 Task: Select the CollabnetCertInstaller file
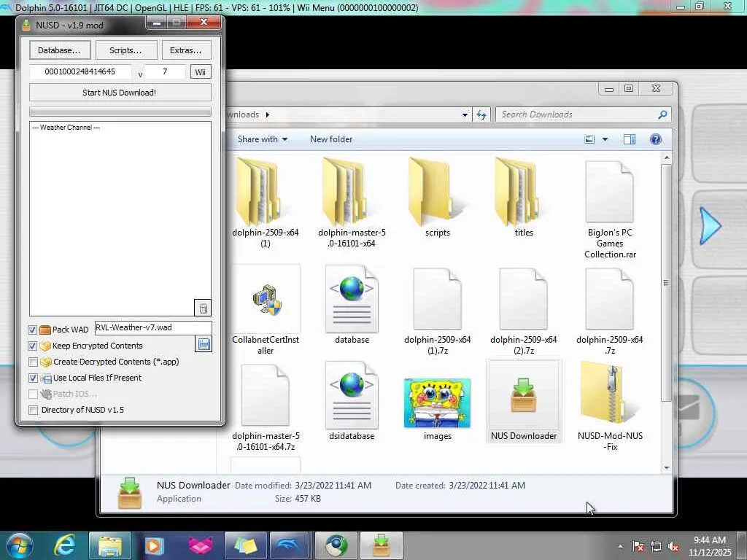pos(266,311)
